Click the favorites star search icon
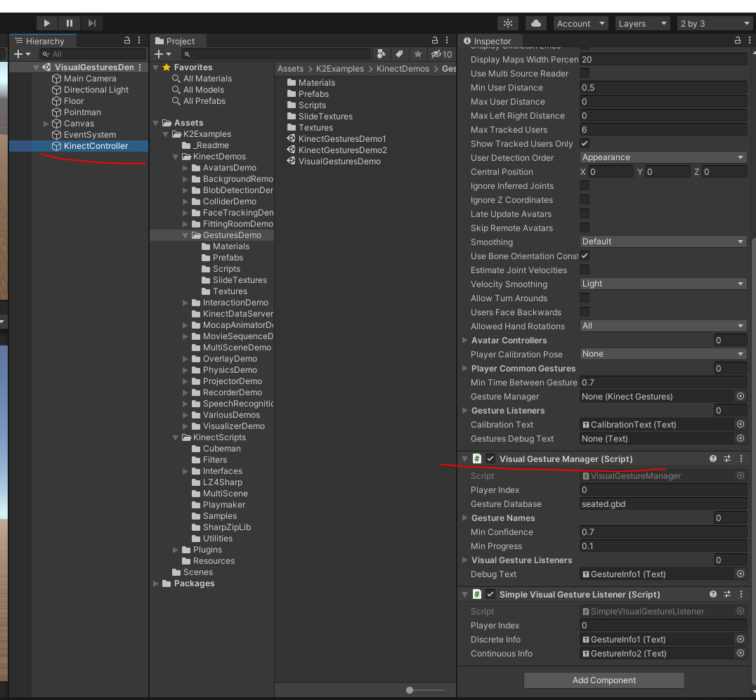Screen dimensions: 756x700 point(417,54)
